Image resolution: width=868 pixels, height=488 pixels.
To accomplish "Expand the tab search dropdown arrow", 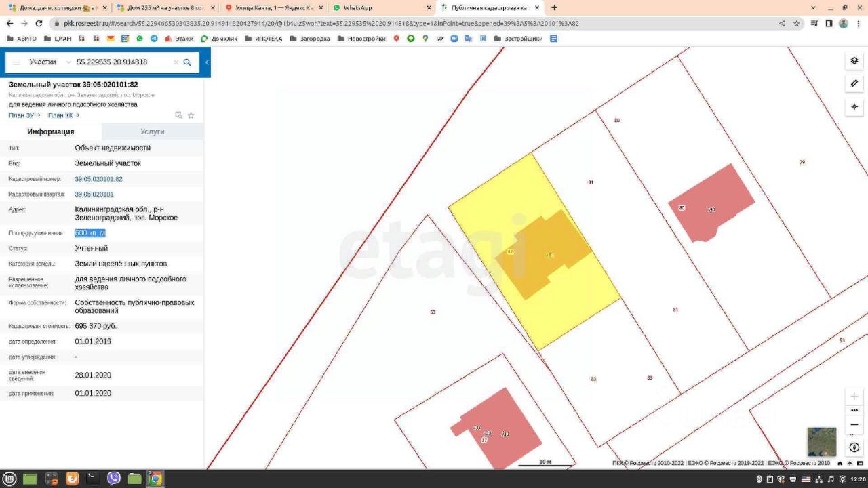I will 813,8.
